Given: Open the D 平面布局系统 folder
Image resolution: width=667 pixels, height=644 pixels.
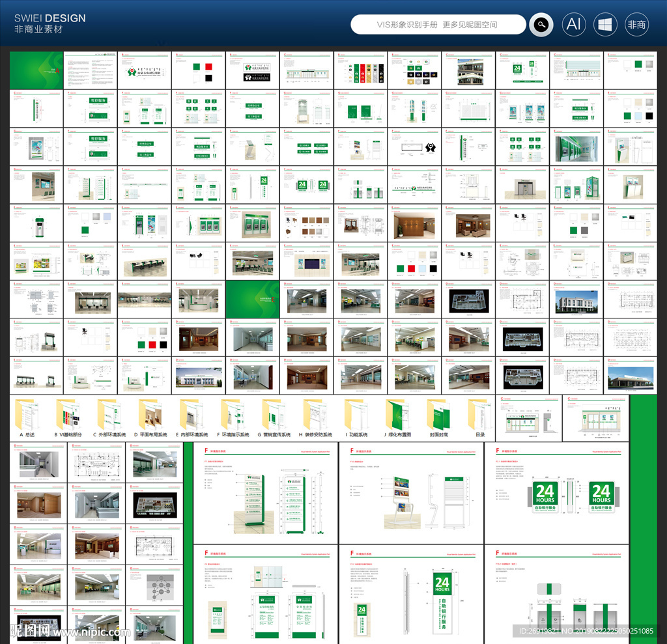Looking at the screenshot, I should tap(150, 417).
